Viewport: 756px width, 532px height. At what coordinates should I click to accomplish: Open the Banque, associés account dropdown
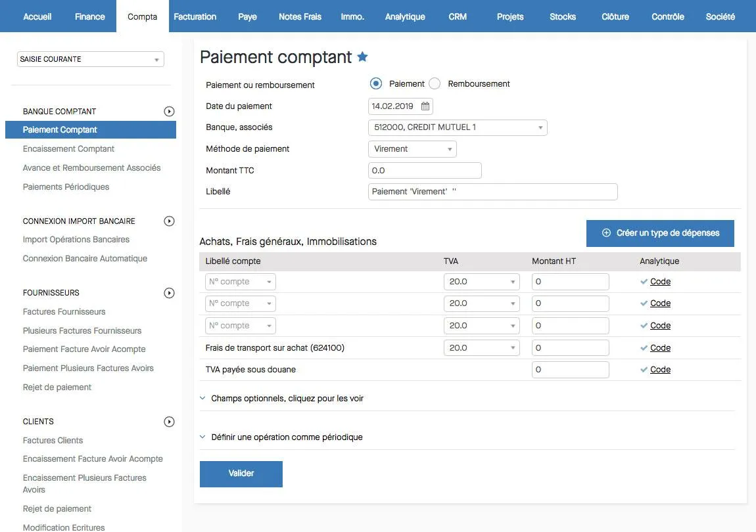[458, 127]
